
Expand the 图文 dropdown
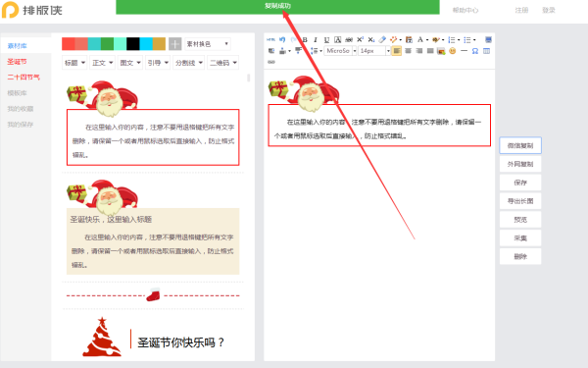click(x=129, y=63)
